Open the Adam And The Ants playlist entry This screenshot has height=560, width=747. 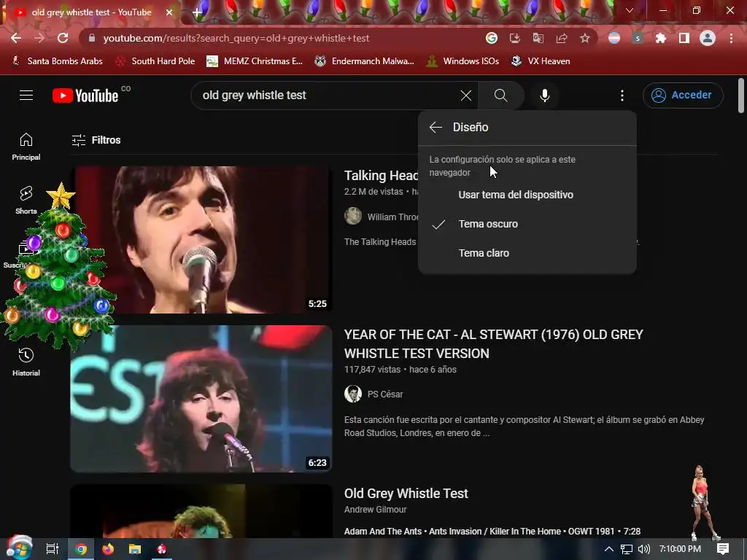[x=492, y=532]
